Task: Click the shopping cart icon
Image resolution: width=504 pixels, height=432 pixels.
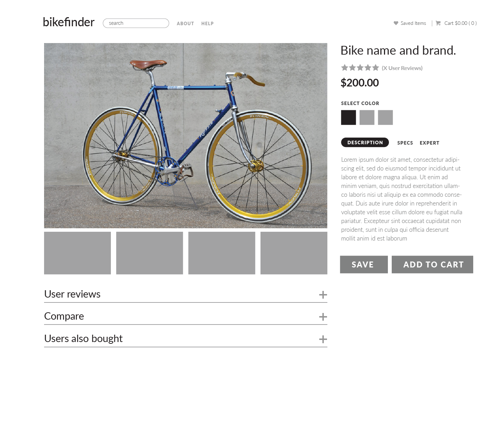Action: [x=438, y=23]
